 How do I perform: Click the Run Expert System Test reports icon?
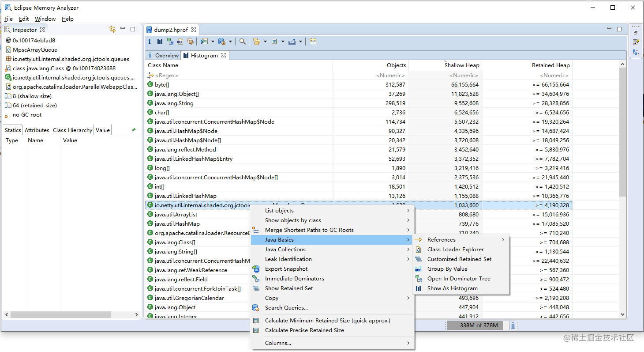(x=204, y=42)
